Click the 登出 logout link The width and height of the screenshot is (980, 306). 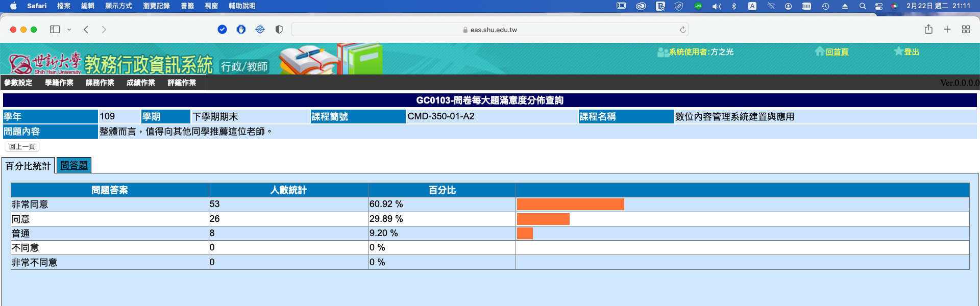[911, 52]
